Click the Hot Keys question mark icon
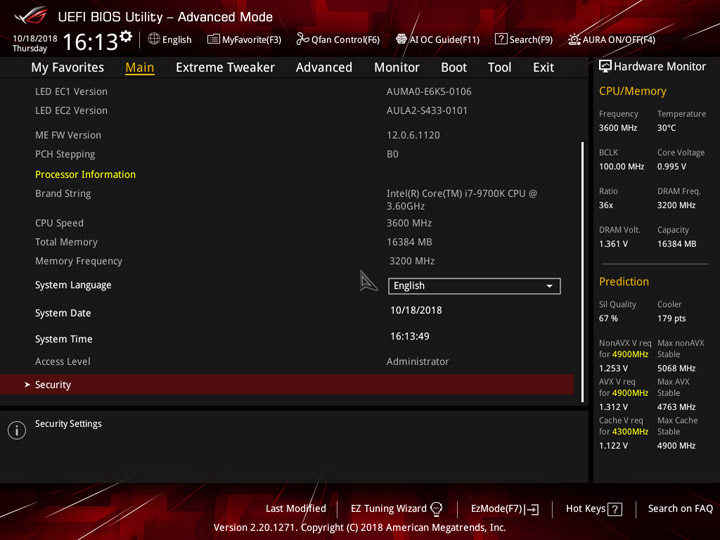The width and height of the screenshot is (720, 540). [615, 509]
